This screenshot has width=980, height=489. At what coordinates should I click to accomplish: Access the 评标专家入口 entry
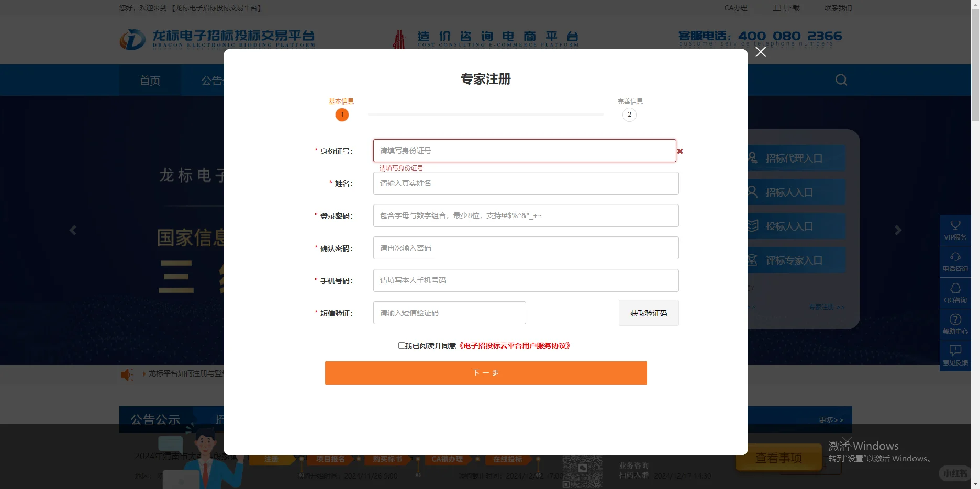pyautogui.click(x=794, y=260)
